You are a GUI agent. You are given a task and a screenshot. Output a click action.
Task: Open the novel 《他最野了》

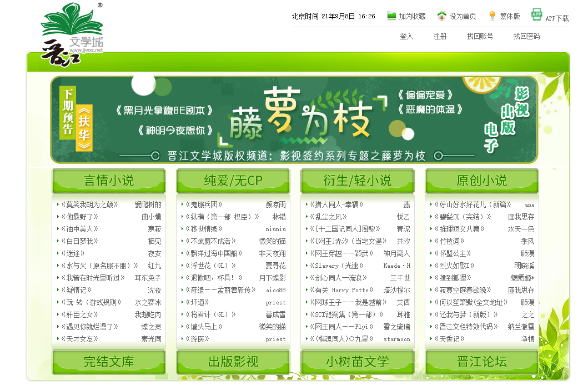pyautogui.click(x=79, y=217)
